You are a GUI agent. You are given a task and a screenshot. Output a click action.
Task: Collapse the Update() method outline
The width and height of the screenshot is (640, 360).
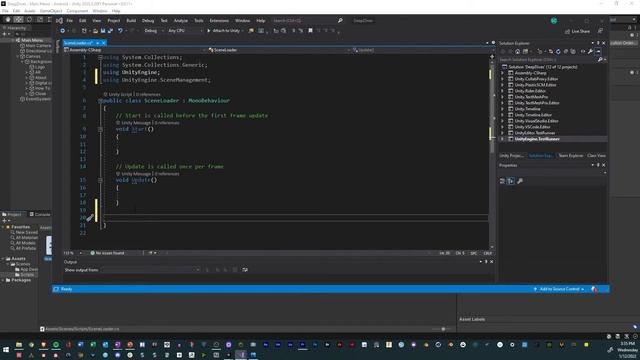(x=100, y=180)
